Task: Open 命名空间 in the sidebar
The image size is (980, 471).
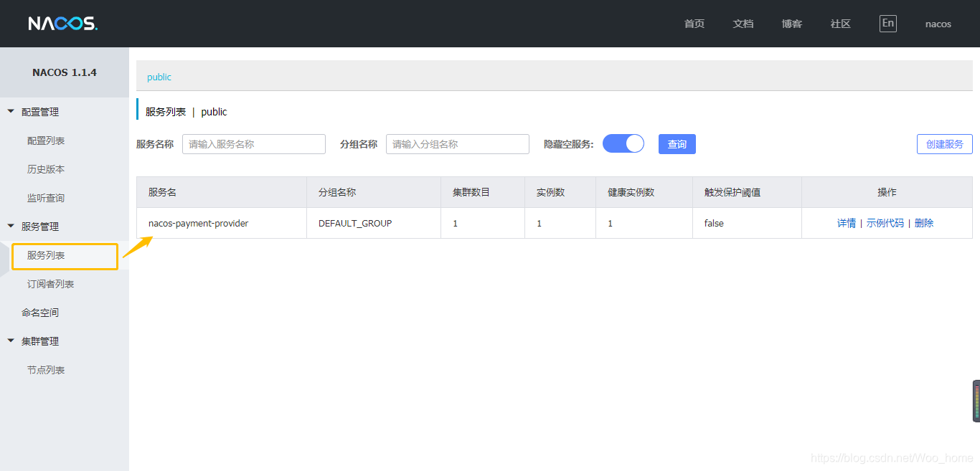Action: point(40,313)
